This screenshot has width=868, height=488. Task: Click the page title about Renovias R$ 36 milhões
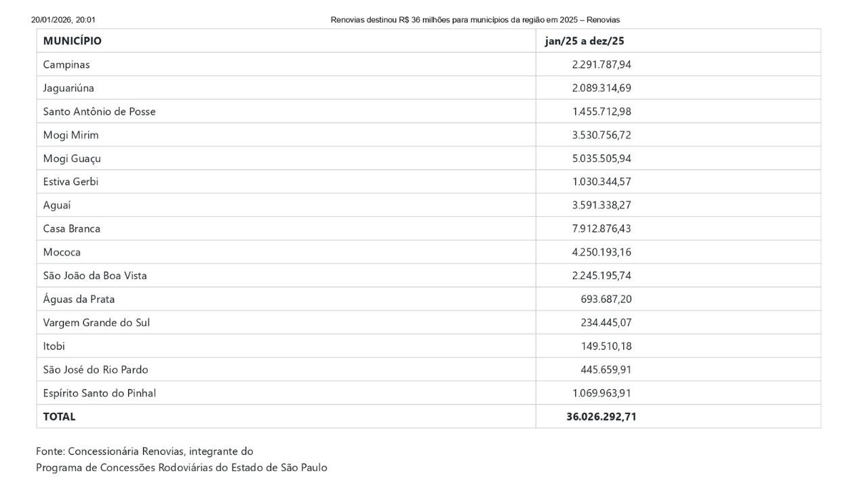point(475,20)
